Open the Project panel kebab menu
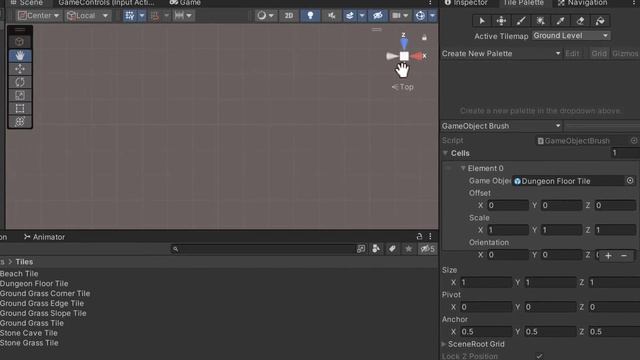 point(430,236)
